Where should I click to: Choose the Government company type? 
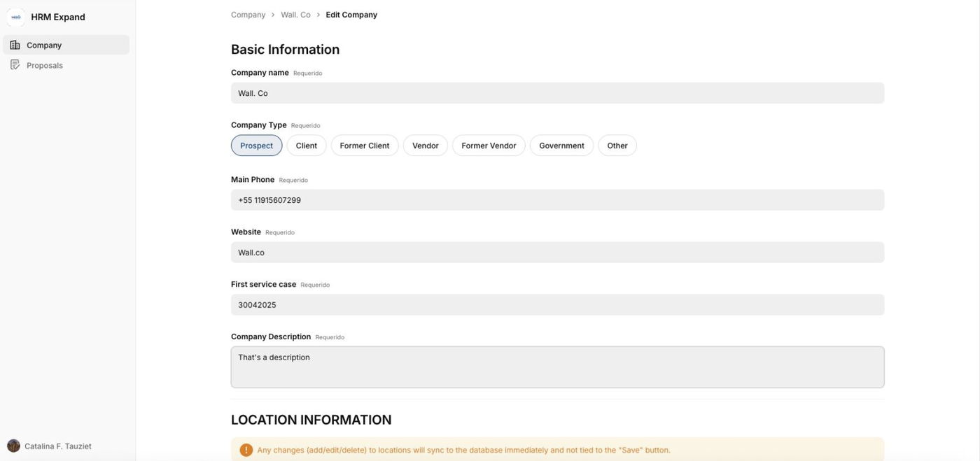point(561,146)
